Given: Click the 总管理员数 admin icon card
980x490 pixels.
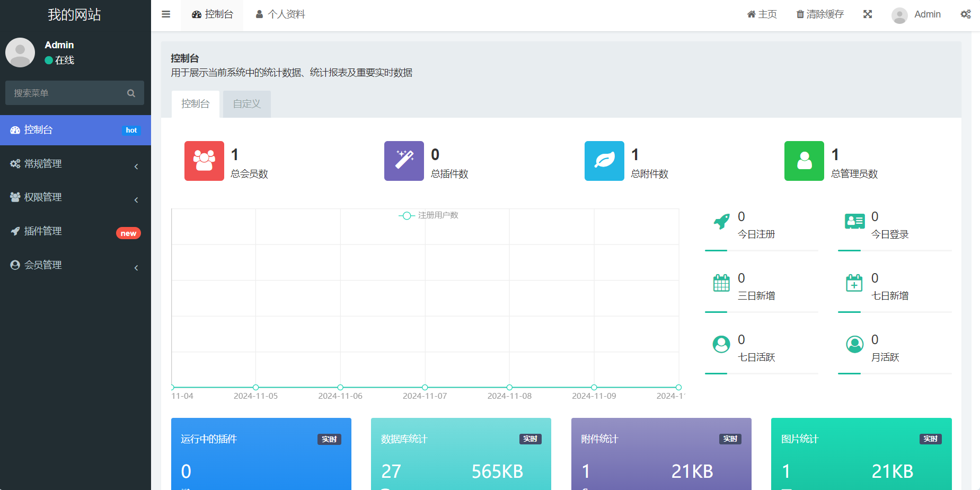Looking at the screenshot, I should pyautogui.click(x=804, y=161).
